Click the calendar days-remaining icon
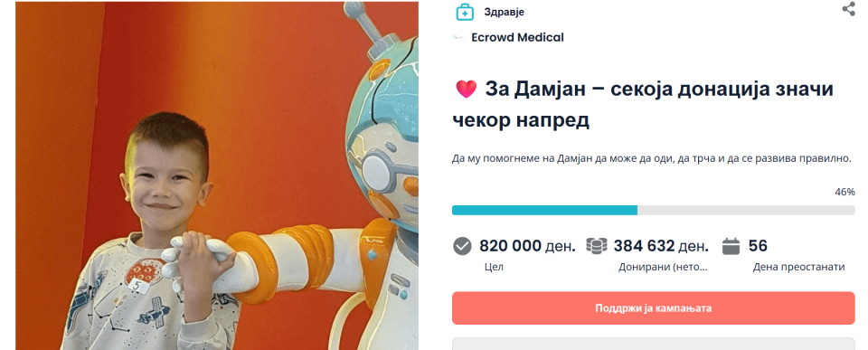This screenshot has height=350, width=868. click(x=731, y=246)
